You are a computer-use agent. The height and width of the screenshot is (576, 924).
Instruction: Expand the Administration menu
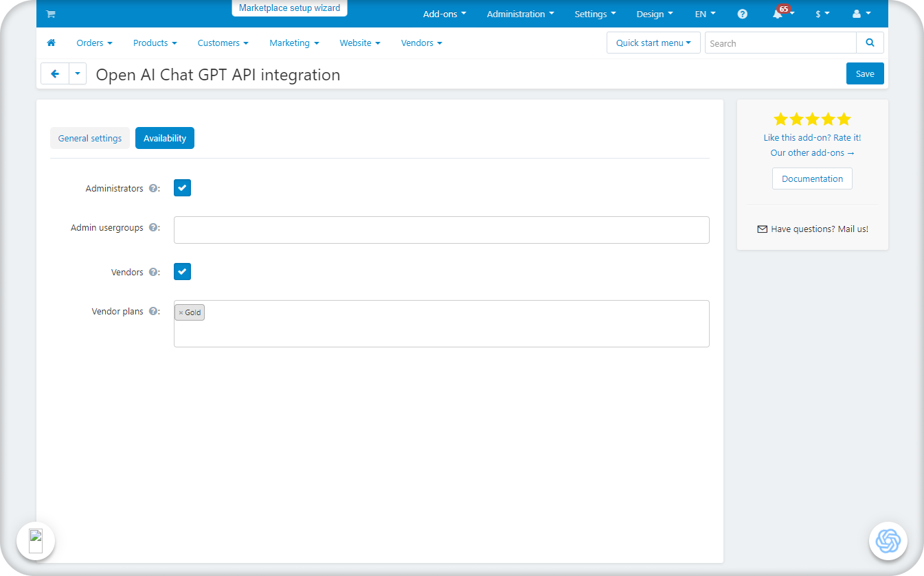520,14
